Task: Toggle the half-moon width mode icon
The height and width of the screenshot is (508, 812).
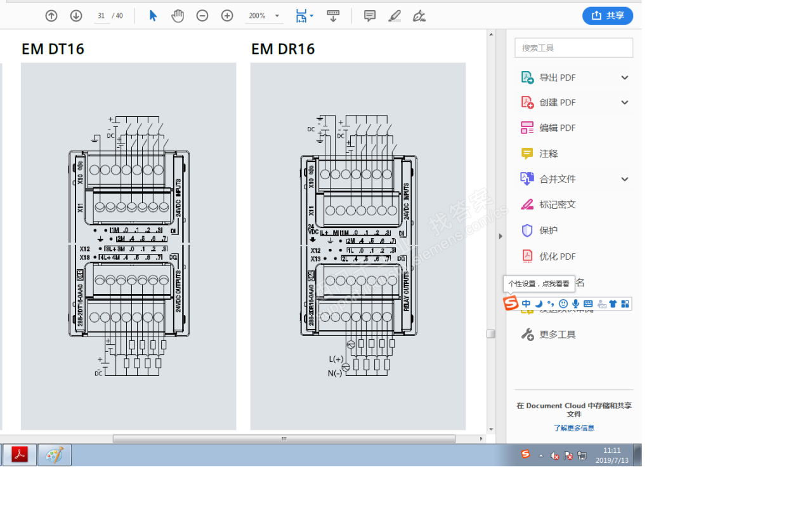Action: 539,304
